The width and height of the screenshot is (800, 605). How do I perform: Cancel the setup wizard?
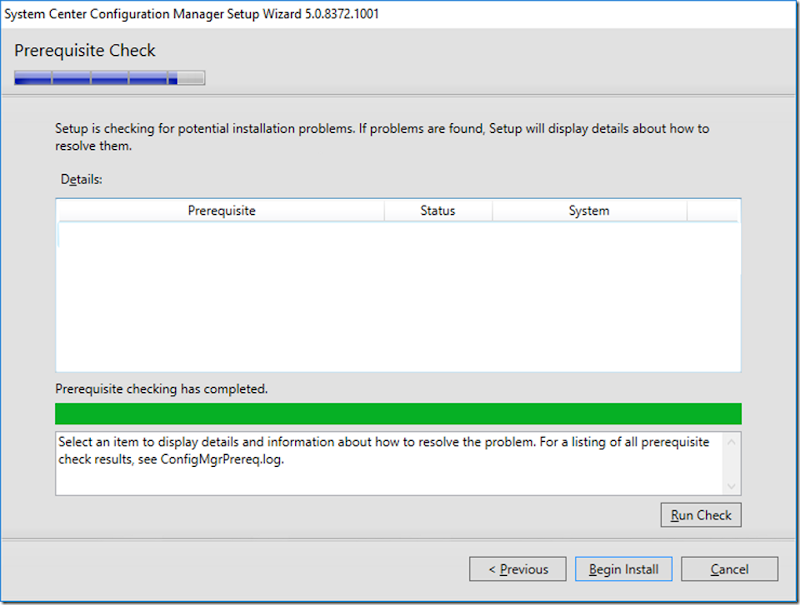tap(730, 569)
